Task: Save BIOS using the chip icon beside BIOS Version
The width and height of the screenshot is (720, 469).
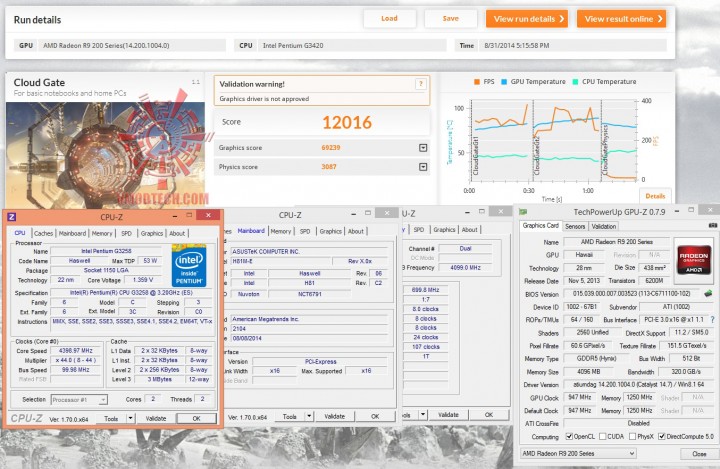Action: 708,293
